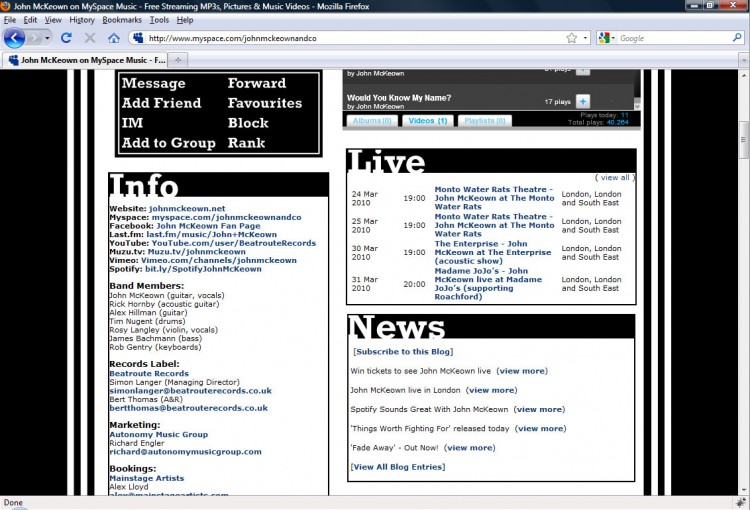Click the Rank option
750x510 pixels.
pos(246,143)
